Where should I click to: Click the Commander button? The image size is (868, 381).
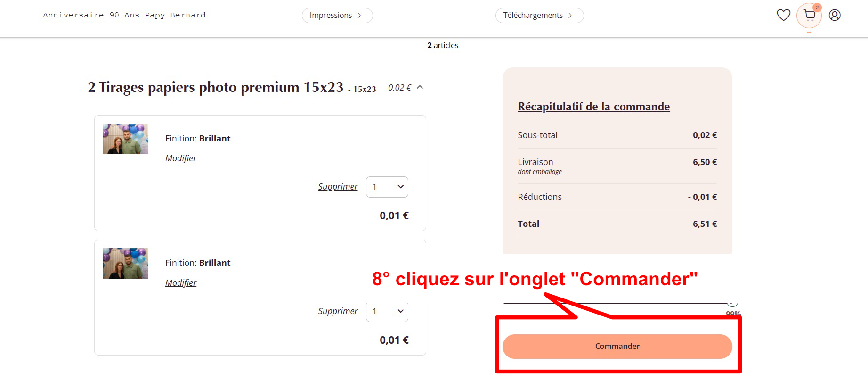(617, 346)
